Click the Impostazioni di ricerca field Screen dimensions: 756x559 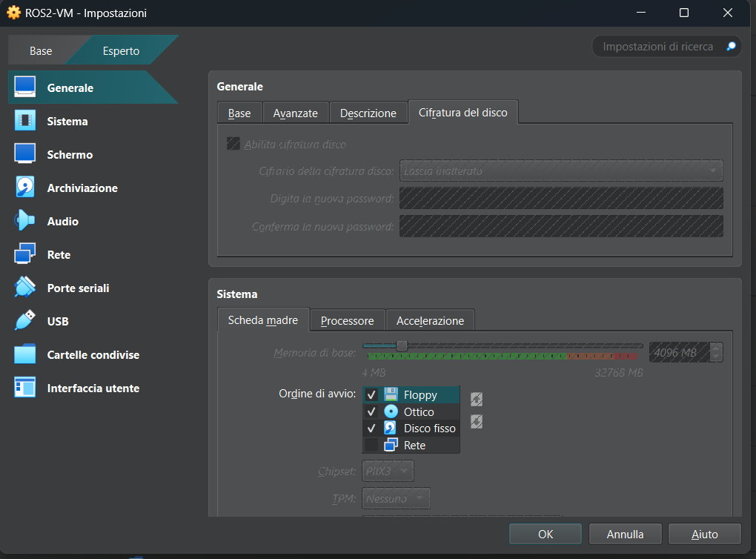tap(658, 46)
